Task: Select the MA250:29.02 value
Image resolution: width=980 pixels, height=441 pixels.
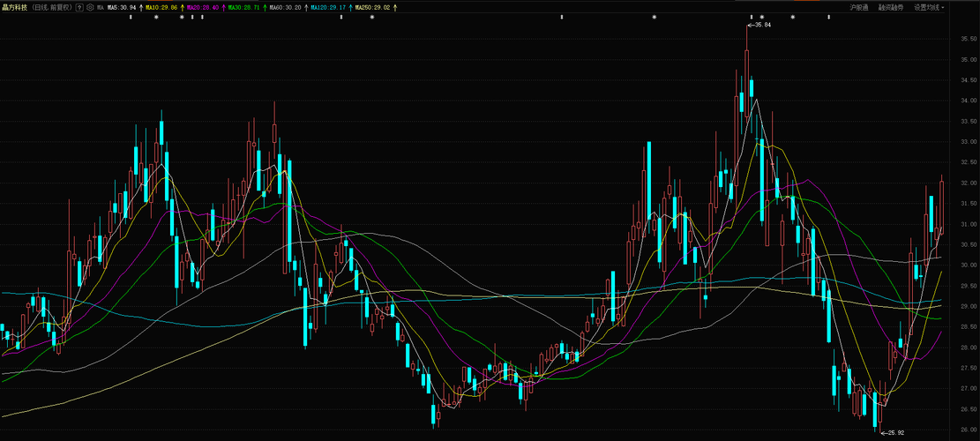Action: [372, 7]
